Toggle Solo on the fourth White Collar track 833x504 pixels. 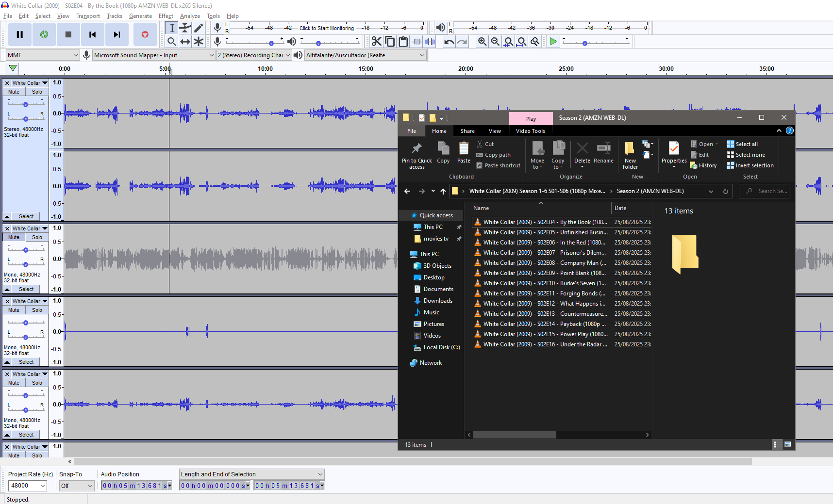37,383
